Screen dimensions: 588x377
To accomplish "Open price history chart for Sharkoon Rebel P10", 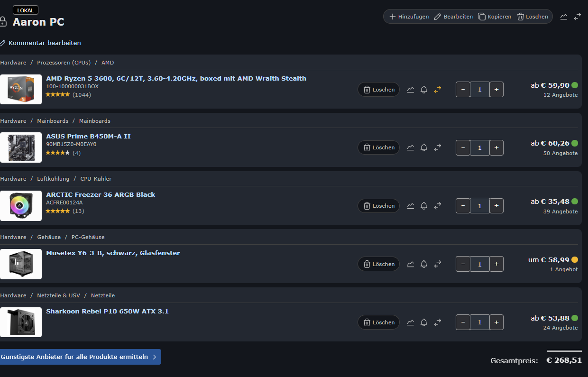I will point(411,322).
